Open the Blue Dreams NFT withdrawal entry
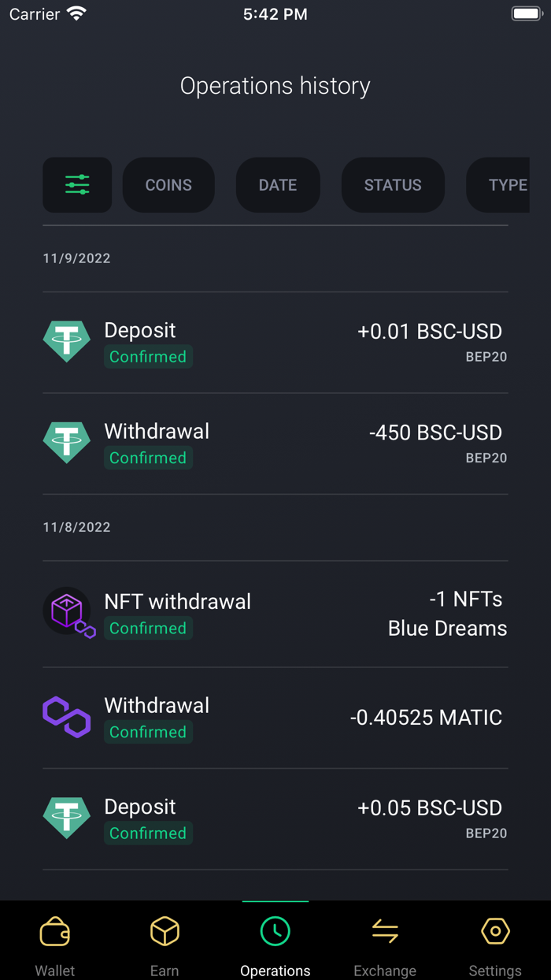551x980 pixels. [275, 611]
